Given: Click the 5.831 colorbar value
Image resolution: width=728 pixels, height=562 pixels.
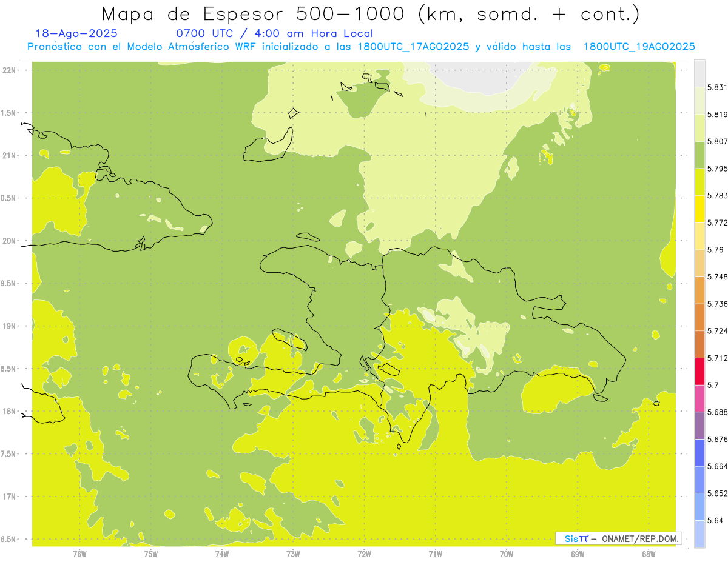Looking at the screenshot, I should point(718,87).
